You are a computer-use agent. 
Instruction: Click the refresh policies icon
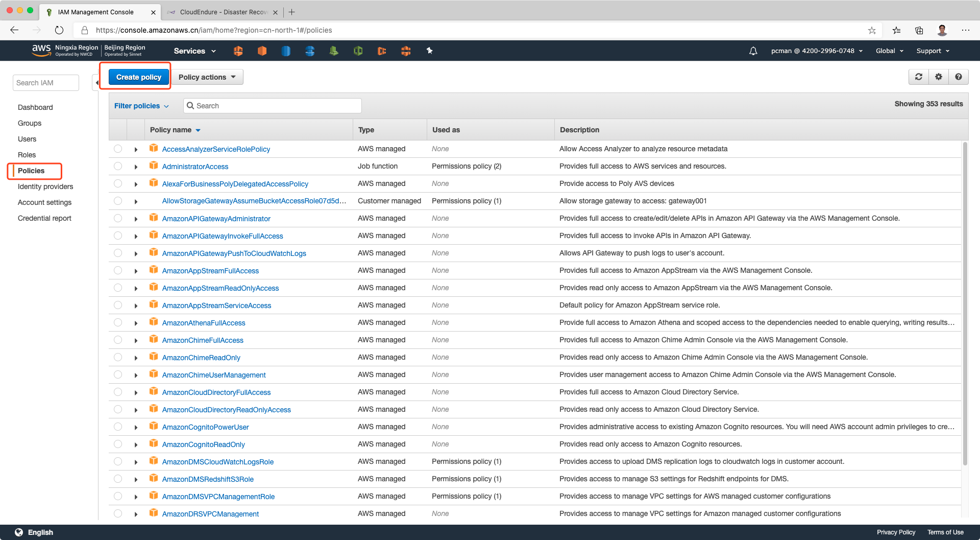919,77
